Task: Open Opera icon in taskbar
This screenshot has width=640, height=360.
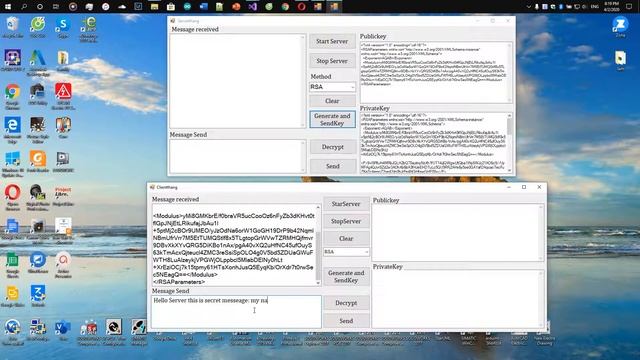Action: 301,7
